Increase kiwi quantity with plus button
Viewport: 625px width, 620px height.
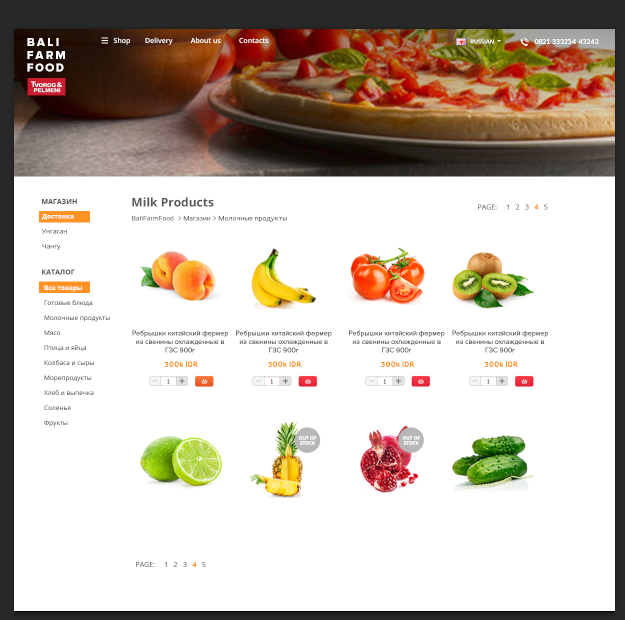coord(502,381)
